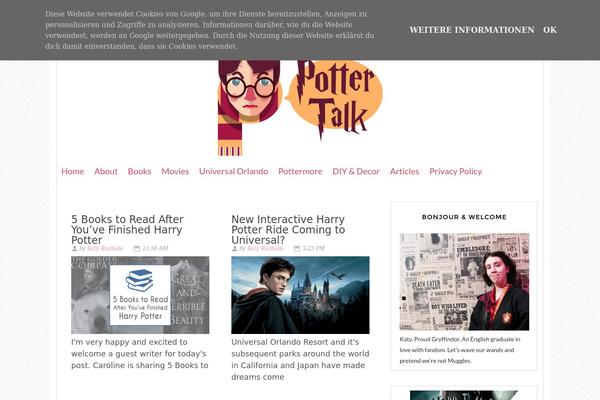Click the excerpt starting I'm very happy and excited

[140, 354]
